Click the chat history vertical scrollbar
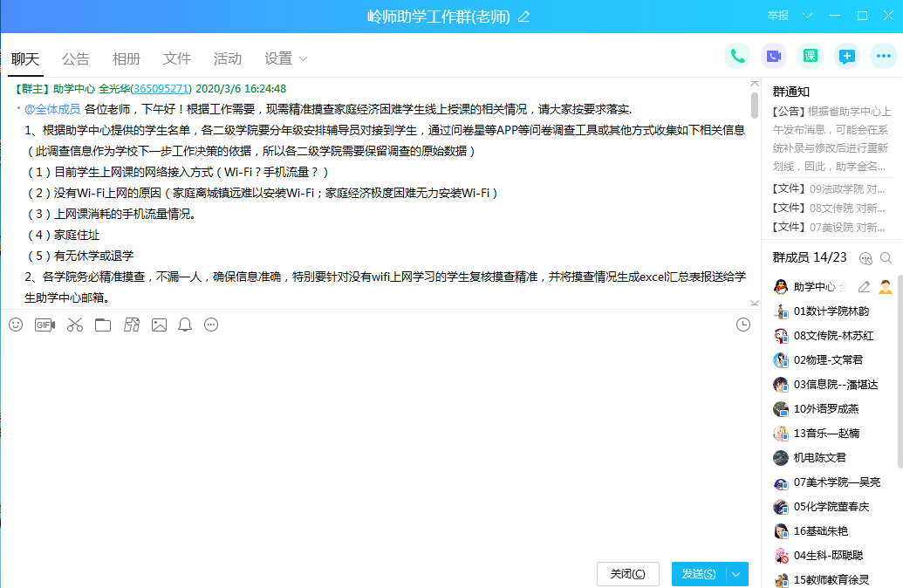Viewport: 903px width, 588px height. point(754,105)
